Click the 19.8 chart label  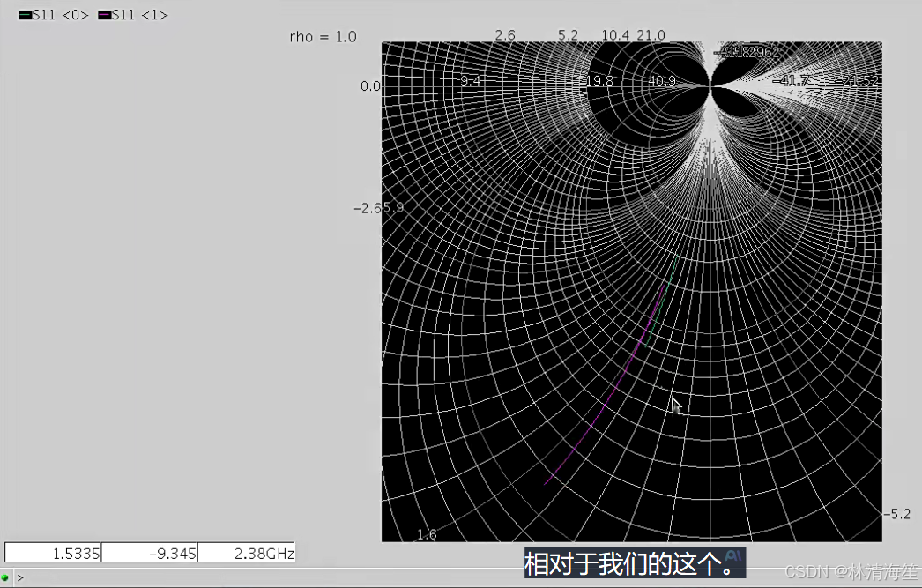click(x=599, y=80)
